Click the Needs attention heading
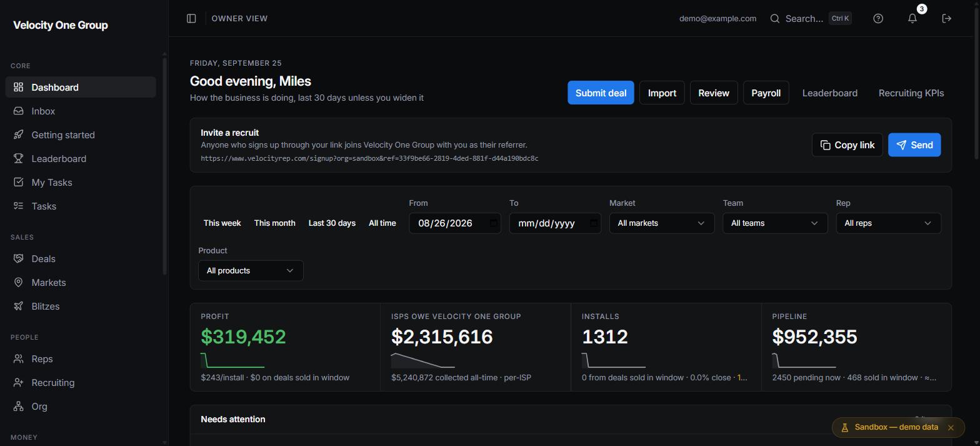The width and height of the screenshot is (980, 446). tap(232, 419)
